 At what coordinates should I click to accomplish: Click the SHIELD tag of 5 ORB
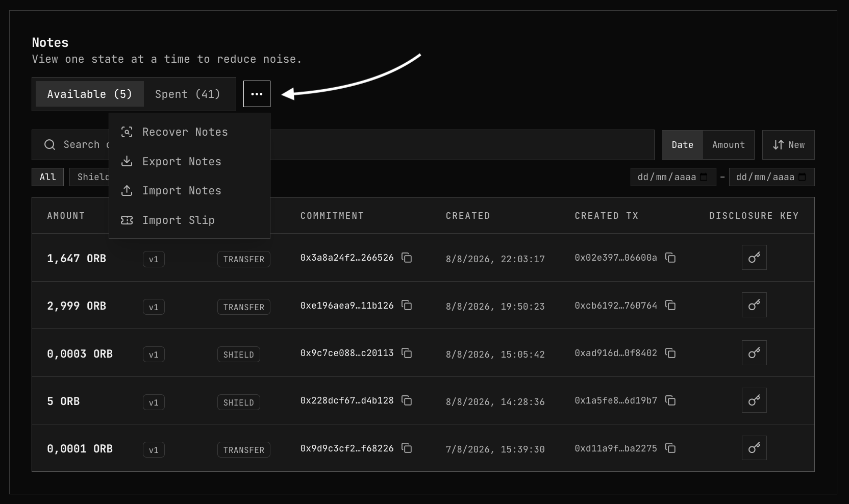[239, 402]
